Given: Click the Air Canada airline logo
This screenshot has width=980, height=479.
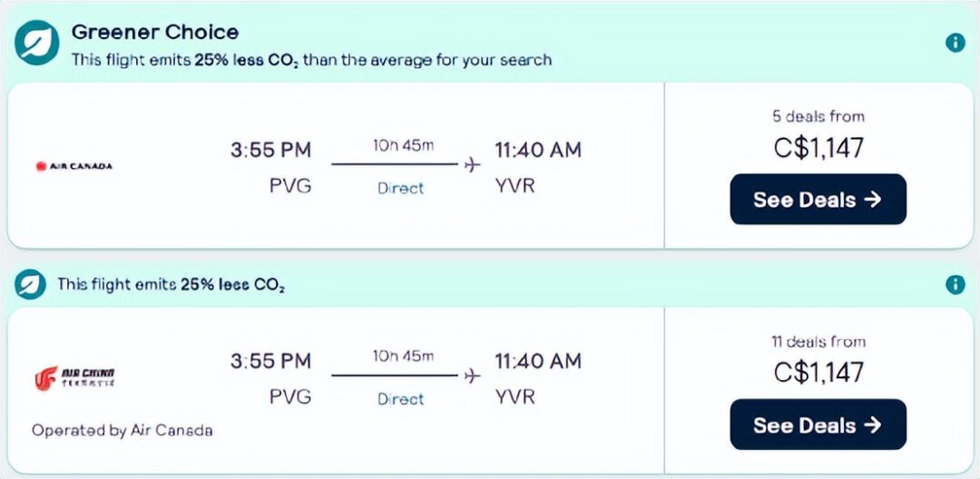Looking at the screenshot, I should coord(74,166).
